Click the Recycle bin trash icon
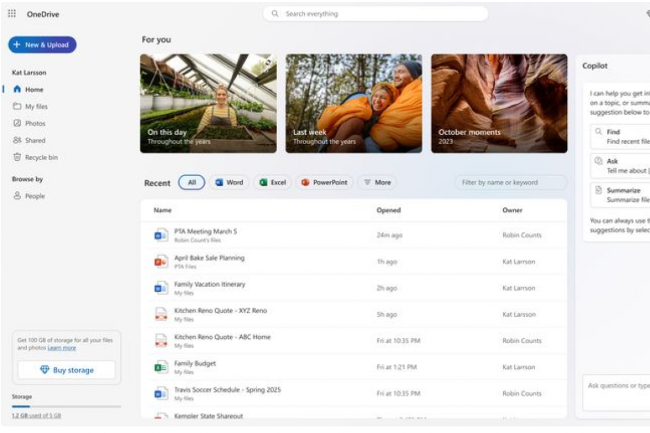The height and width of the screenshot is (433, 650). click(x=17, y=157)
